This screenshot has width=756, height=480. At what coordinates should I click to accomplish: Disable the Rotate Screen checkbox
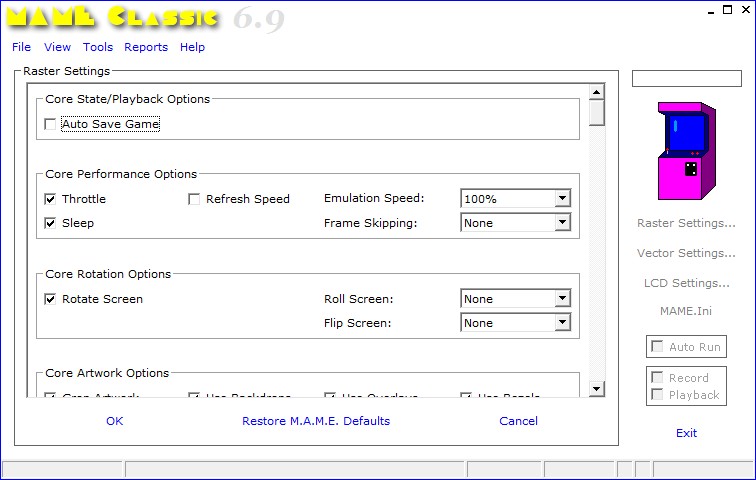point(50,299)
